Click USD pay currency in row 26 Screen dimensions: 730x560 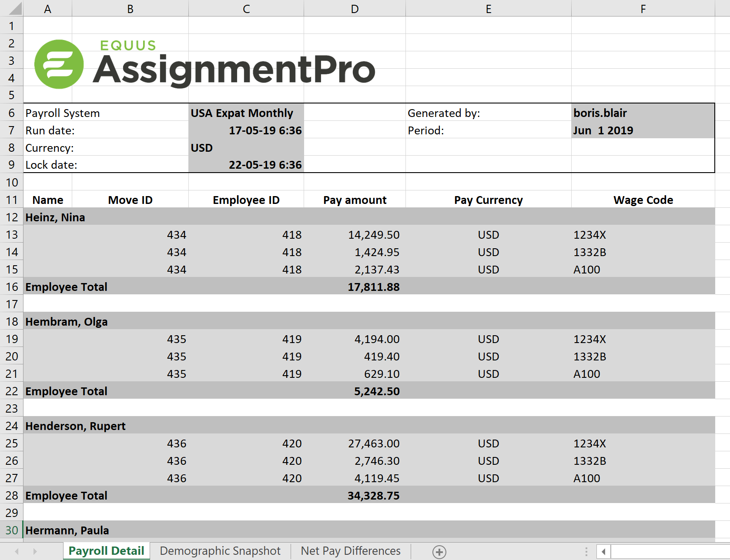(489, 460)
